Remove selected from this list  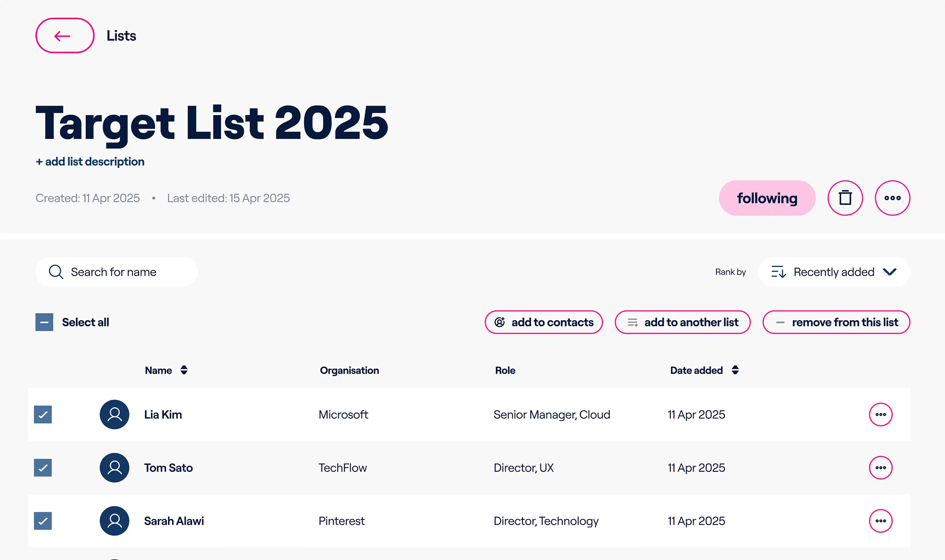[836, 322]
